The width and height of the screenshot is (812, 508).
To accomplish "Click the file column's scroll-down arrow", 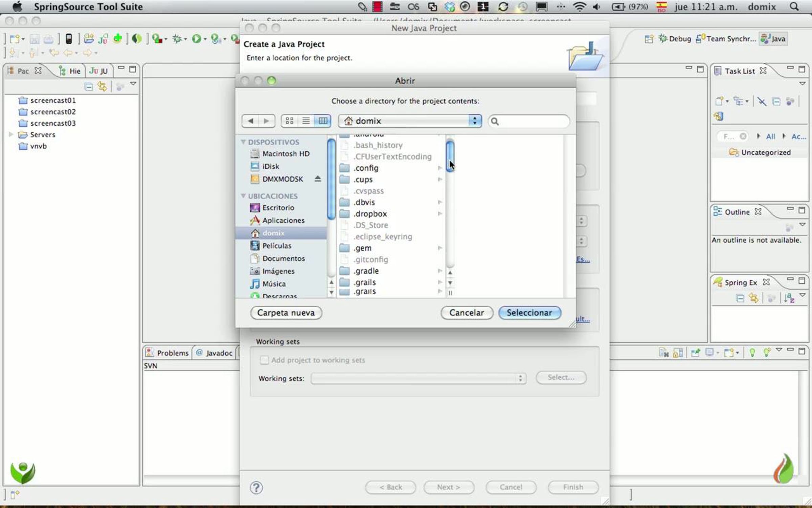I will [450, 282].
